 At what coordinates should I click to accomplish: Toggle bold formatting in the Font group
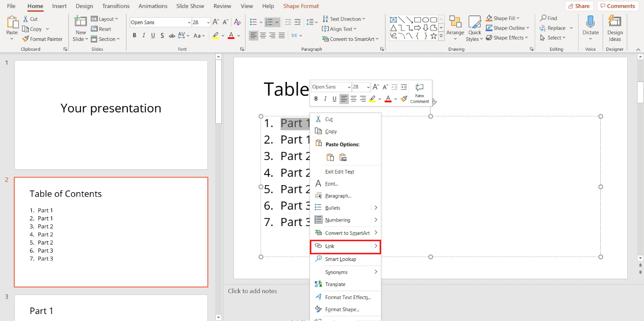click(x=134, y=35)
